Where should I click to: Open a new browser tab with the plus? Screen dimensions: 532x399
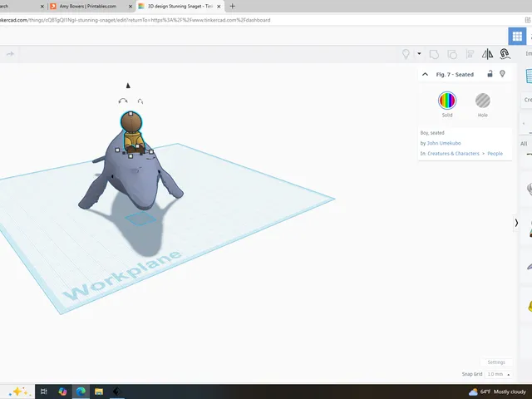(233, 6)
